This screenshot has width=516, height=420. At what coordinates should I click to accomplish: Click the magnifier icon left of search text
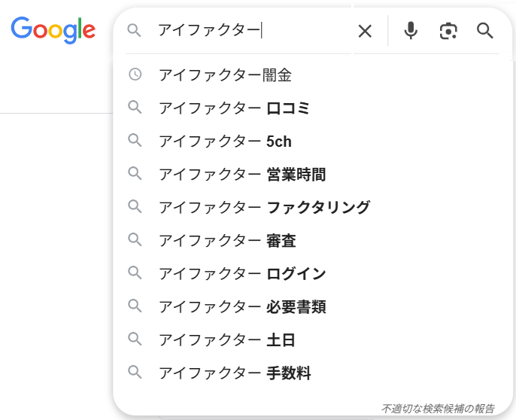pos(135,31)
